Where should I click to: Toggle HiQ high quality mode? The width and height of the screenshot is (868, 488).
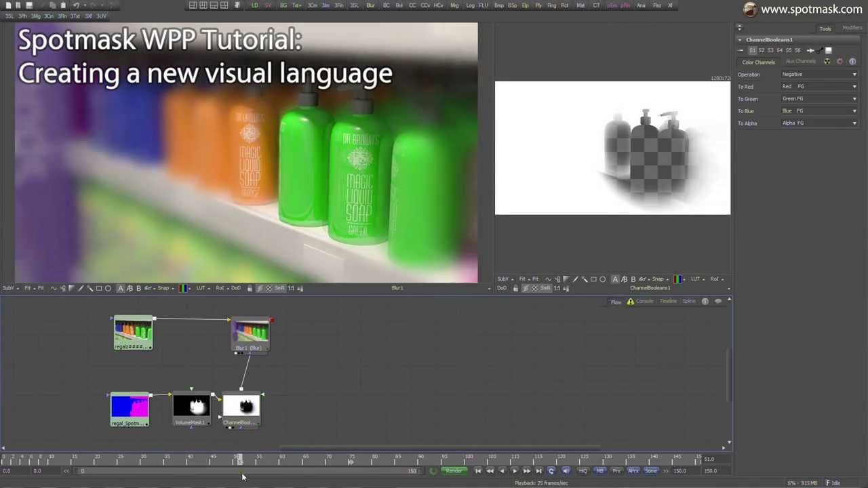583,471
